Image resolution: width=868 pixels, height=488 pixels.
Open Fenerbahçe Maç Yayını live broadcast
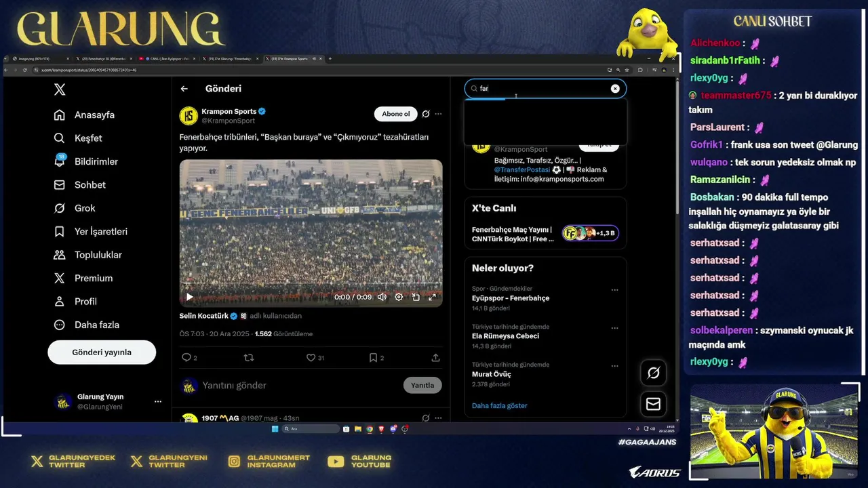click(x=545, y=234)
